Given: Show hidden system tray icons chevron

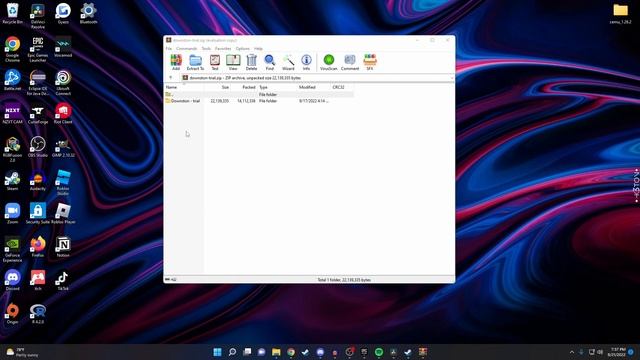Looking at the screenshot, I should tap(571, 352).
